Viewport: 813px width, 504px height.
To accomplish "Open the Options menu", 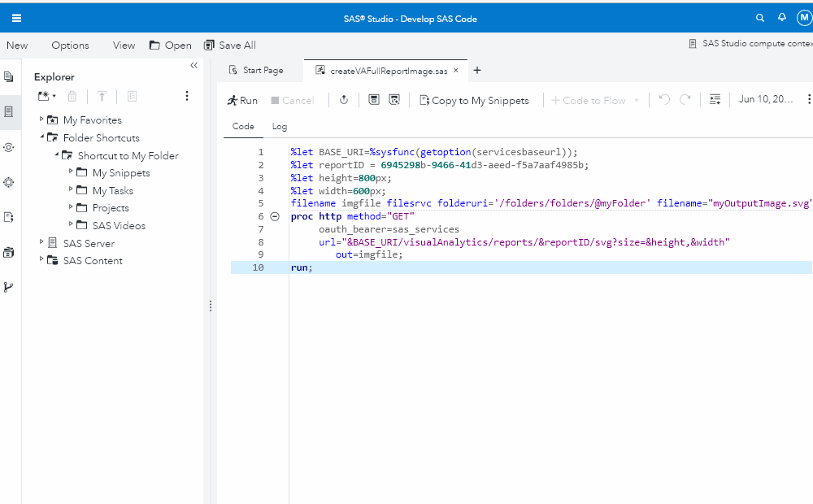I will 70,46.
